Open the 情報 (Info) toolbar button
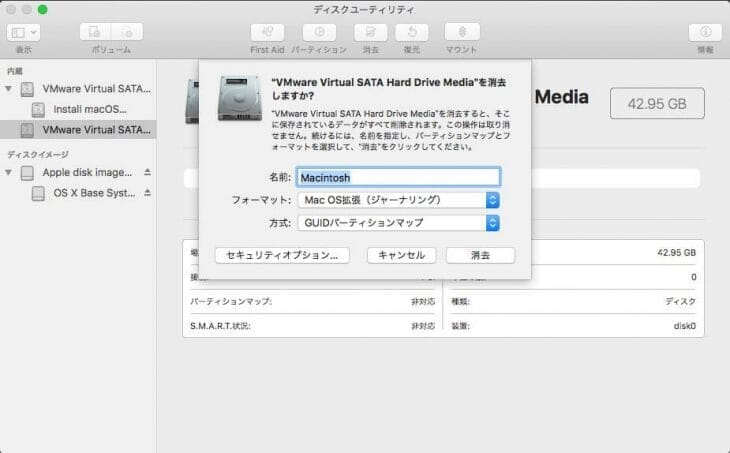Image resolution: width=730 pixels, height=453 pixels. tap(705, 32)
